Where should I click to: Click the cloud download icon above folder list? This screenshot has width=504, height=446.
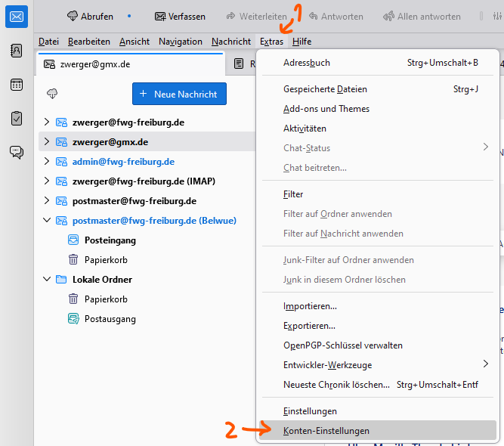pyautogui.click(x=52, y=94)
